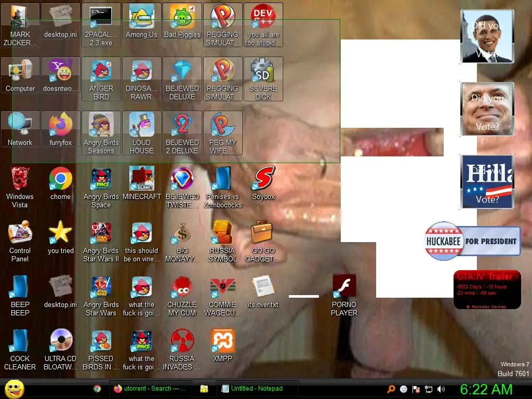Open the volume speaker tray icon
The height and width of the screenshot is (399, 532).
[x=441, y=389]
